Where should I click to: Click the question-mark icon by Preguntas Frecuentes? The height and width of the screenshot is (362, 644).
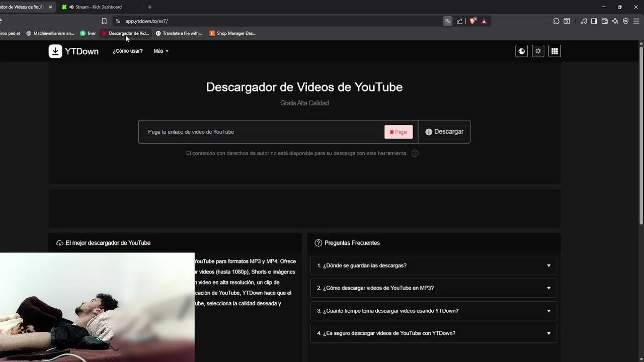click(318, 243)
